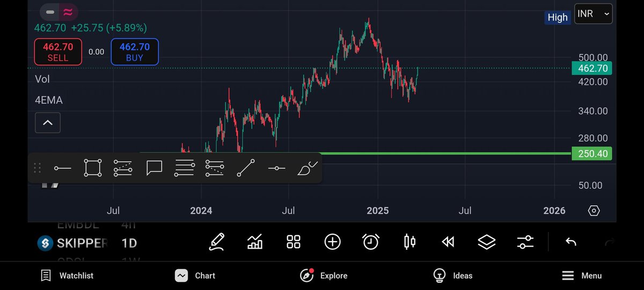
Task: Tap the gray minus pill button
Action: coord(50,12)
